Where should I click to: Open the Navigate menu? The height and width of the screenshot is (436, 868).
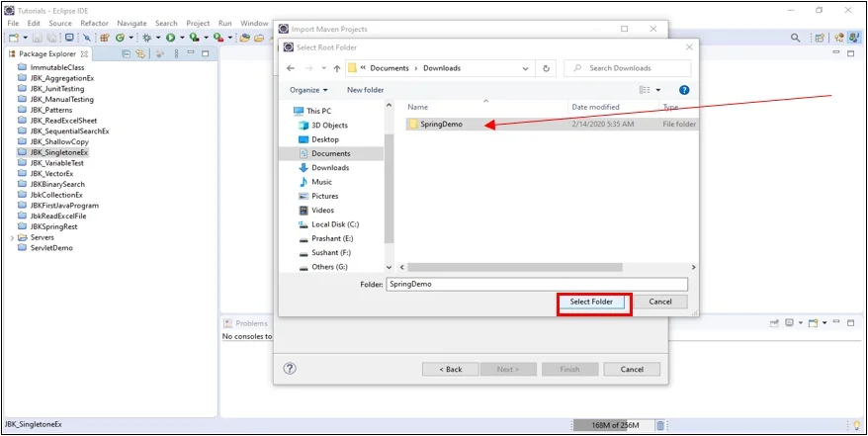click(131, 24)
